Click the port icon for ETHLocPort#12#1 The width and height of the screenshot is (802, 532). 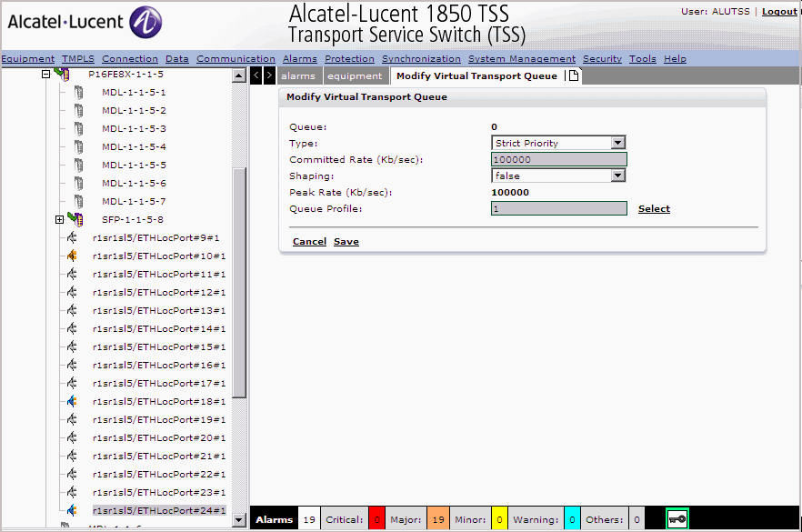pyautogui.click(x=72, y=292)
